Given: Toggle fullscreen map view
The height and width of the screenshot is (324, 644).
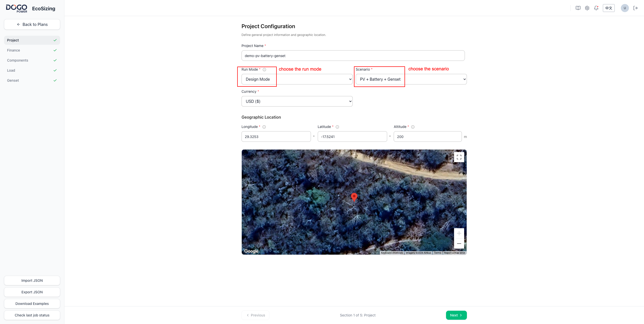Looking at the screenshot, I should coord(459,157).
